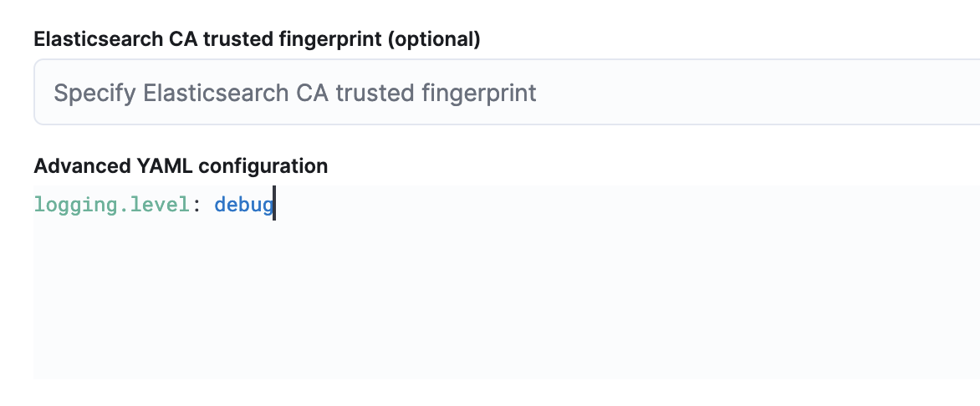Click the 'Elasticsearch CA trusted fingerprint (optional)' label
The image size is (980, 406).
click(257, 38)
